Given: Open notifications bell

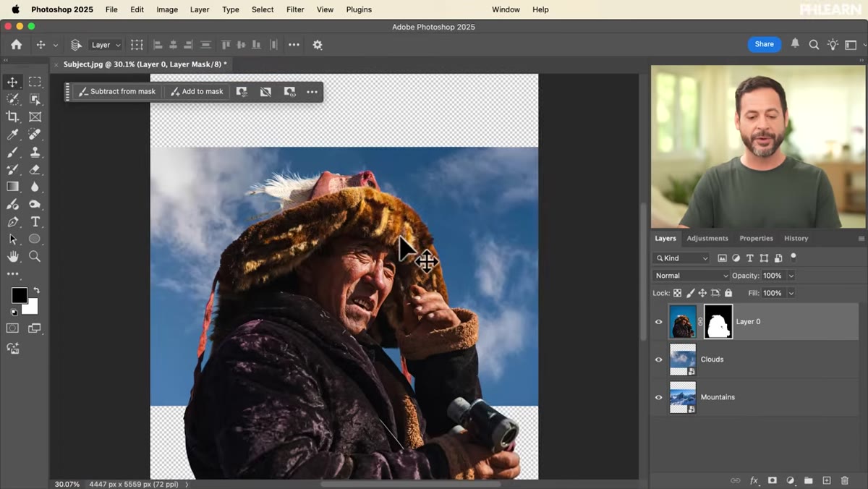Looking at the screenshot, I should 795,44.
